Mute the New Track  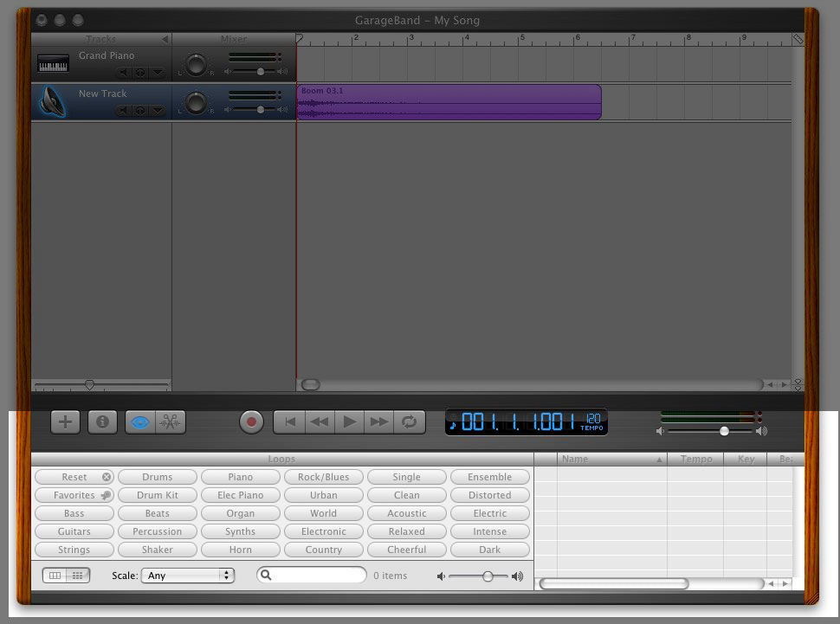[125, 110]
